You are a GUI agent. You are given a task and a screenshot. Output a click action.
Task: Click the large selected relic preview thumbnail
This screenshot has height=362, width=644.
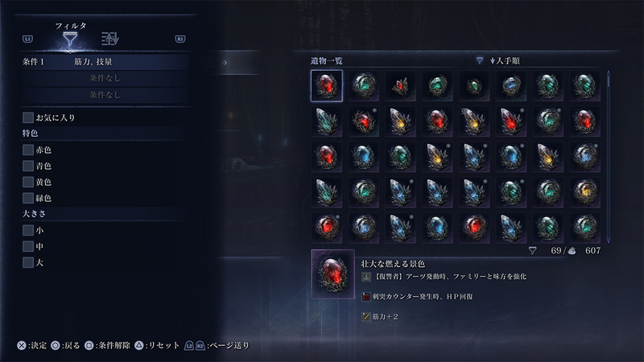pyautogui.click(x=333, y=274)
